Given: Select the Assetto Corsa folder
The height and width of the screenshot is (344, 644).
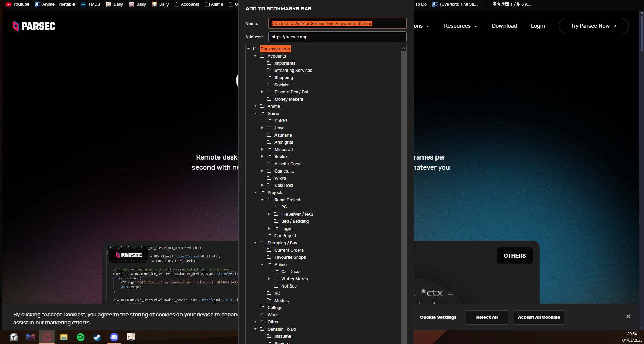Looking at the screenshot, I should (x=288, y=164).
